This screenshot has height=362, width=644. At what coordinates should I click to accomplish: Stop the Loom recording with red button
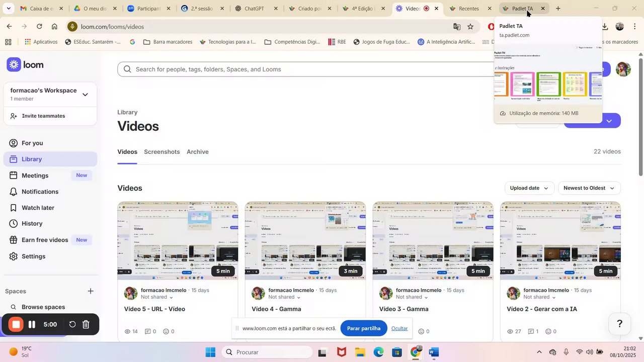[16, 324]
